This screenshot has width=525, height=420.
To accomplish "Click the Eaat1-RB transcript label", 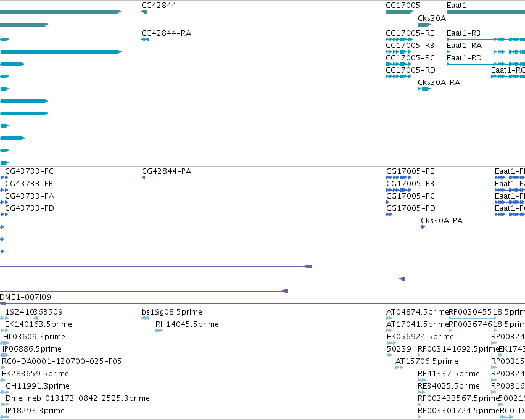I will (463, 33).
